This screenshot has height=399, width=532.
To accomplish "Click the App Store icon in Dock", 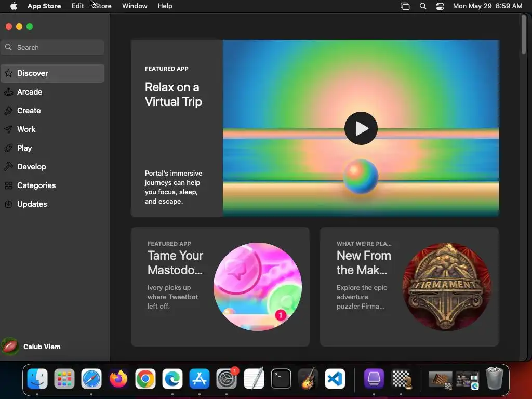I will click(199, 379).
